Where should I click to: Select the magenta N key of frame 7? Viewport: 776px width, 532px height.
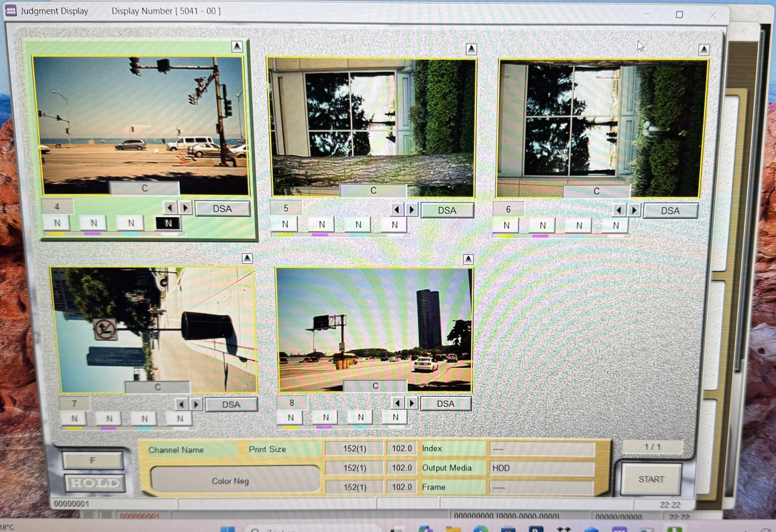[109, 418]
